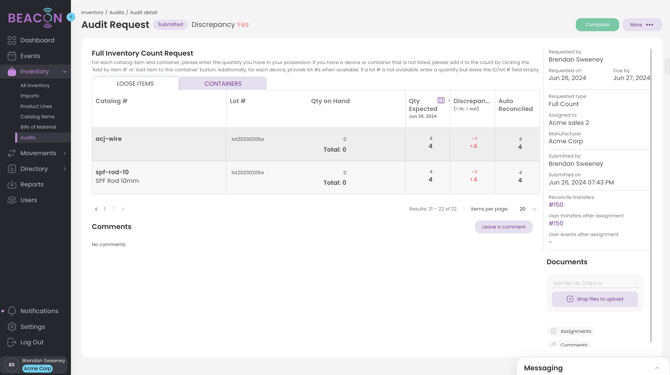Image resolution: width=670 pixels, height=375 pixels.
Task: Click Audits in the breadcrumb
Action: click(x=117, y=12)
